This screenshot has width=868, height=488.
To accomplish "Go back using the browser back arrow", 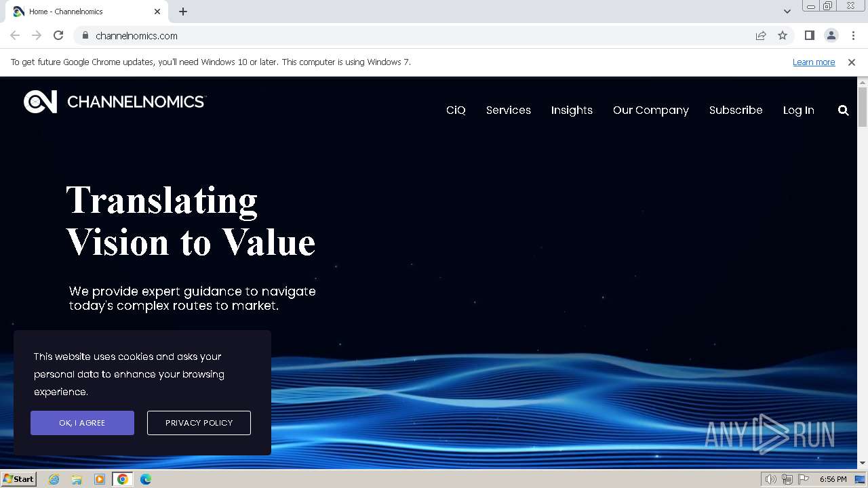I will (15, 35).
